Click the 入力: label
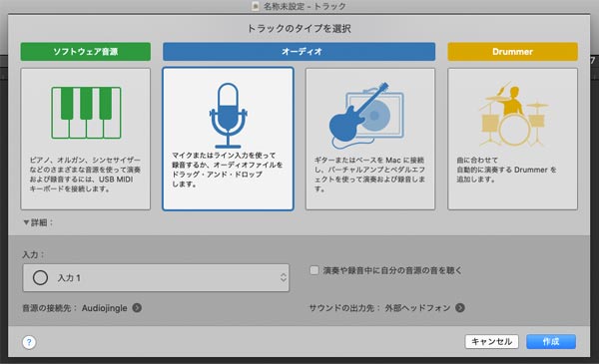 pos(33,255)
